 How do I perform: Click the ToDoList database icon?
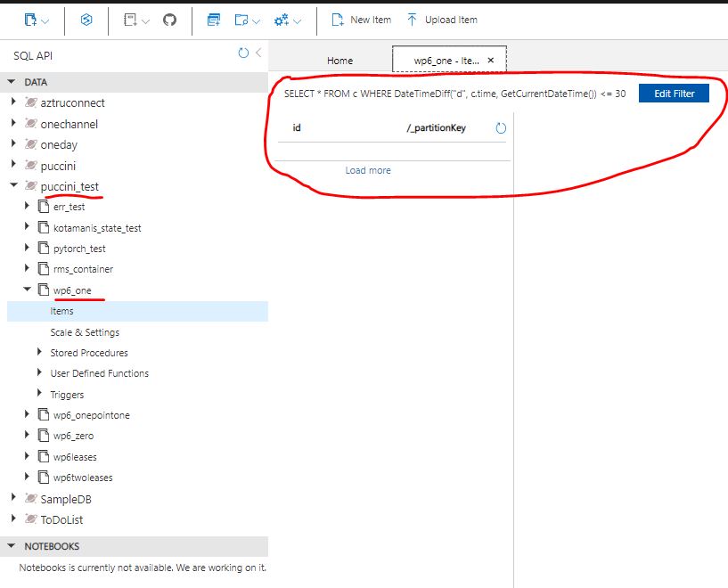point(30,519)
